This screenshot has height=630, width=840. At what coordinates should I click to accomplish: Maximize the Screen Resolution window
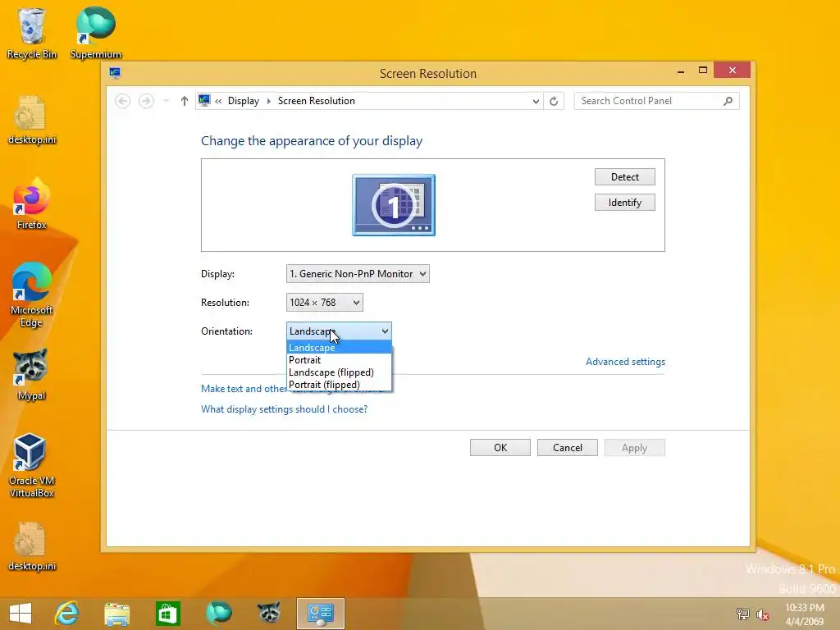point(703,71)
